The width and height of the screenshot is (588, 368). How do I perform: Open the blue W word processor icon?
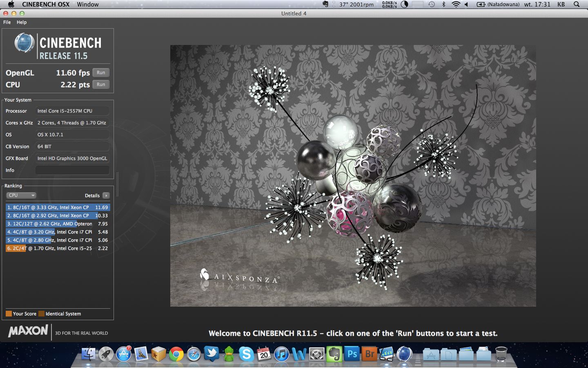[x=299, y=354]
